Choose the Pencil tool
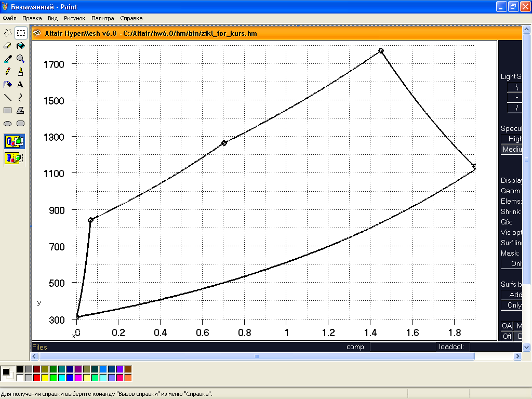 8,72
